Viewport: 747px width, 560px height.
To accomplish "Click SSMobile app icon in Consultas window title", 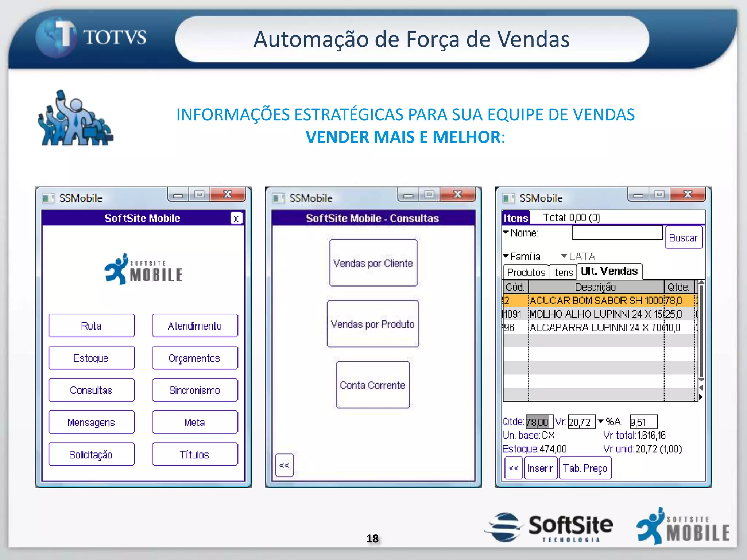I will pyautogui.click(x=278, y=198).
